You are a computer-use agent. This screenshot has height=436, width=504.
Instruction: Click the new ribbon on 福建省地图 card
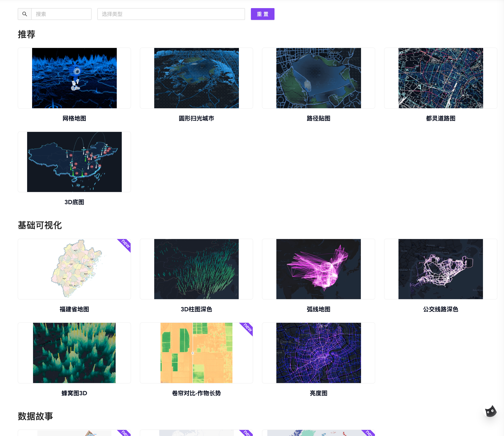coord(125,244)
